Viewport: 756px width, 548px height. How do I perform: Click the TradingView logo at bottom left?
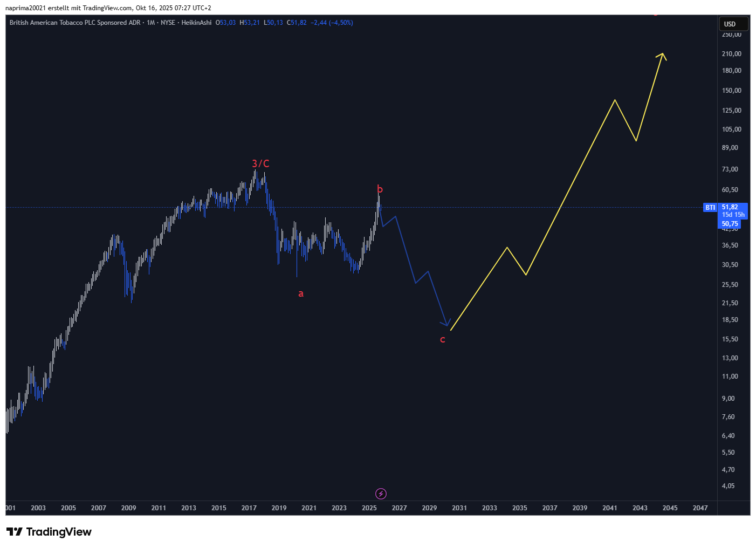point(49,532)
